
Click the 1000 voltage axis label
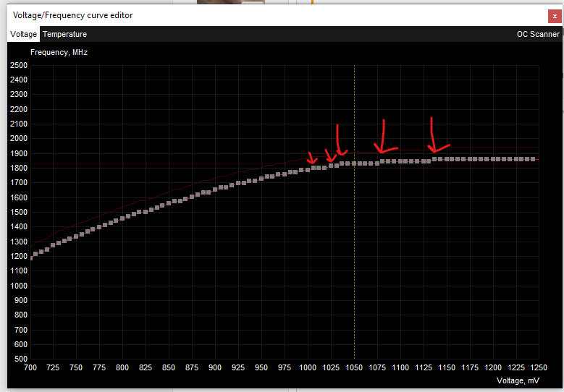[x=308, y=367]
